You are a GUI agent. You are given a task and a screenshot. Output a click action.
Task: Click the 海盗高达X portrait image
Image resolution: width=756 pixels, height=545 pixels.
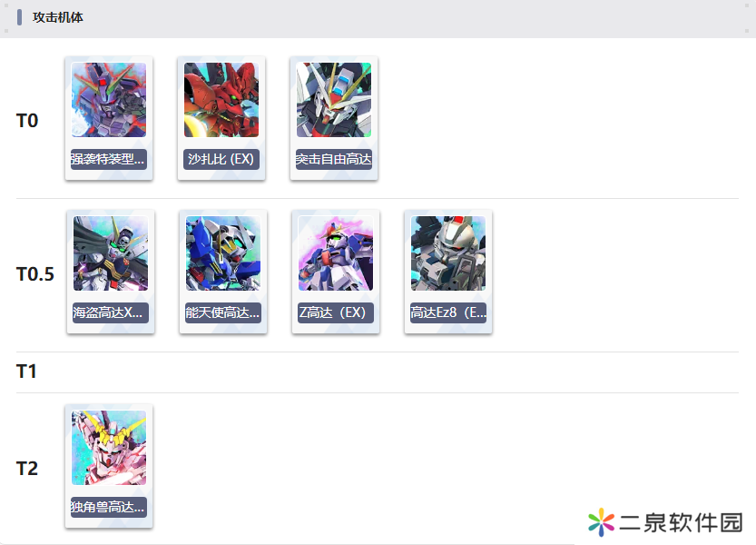pyautogui.click(x=111, y=253)
